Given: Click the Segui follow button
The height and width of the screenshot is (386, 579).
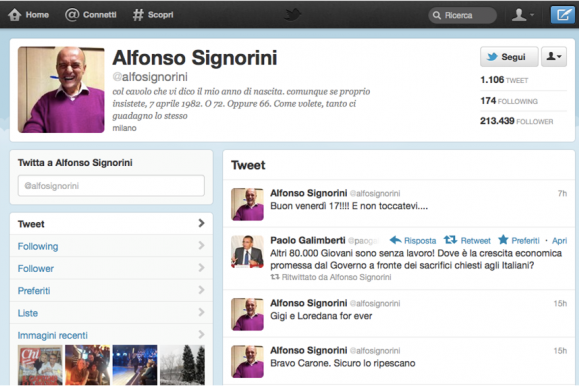Looking at the screenshot, I should coord(509,57).
